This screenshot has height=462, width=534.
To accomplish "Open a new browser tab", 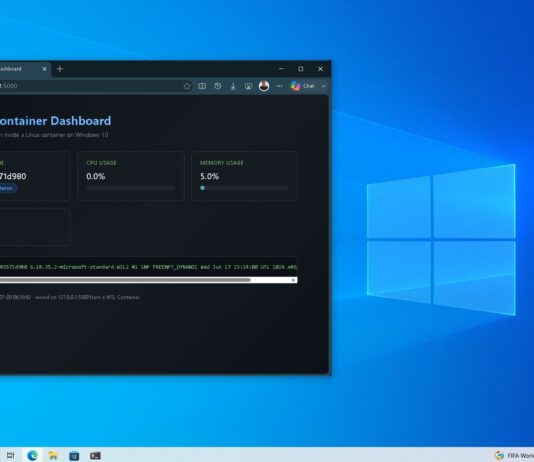I will (x=60, y=69).
